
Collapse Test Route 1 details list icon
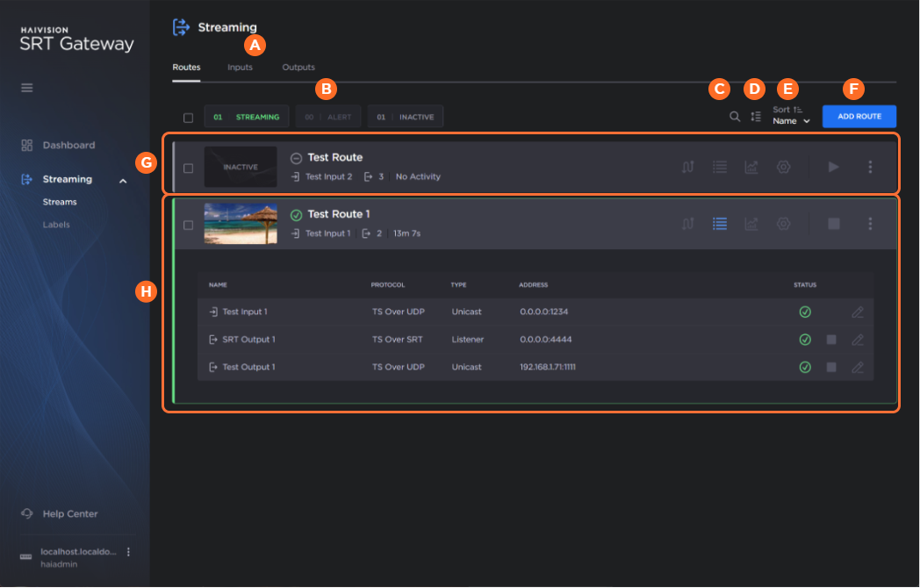(x=720, y=224)
